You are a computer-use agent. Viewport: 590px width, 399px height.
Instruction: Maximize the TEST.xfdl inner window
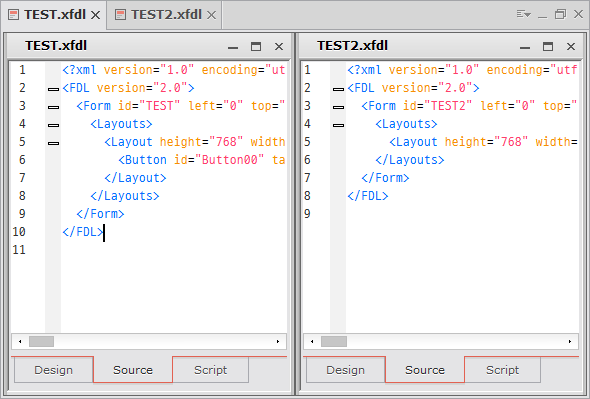point(256,46)
